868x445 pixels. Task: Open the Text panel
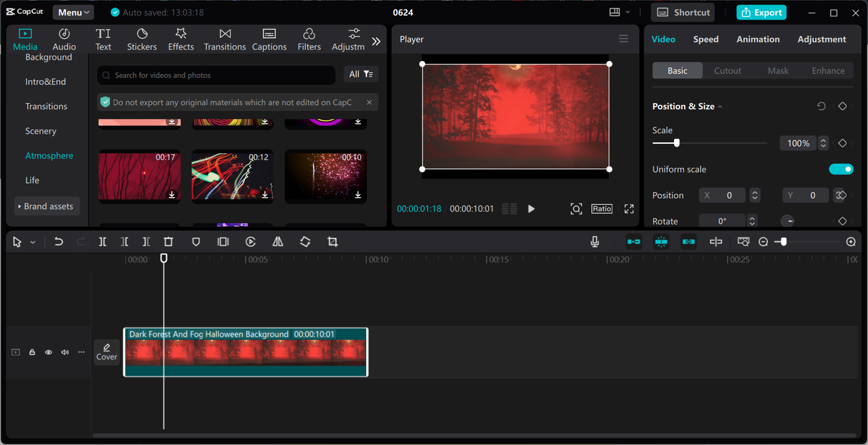coord(103,39)
